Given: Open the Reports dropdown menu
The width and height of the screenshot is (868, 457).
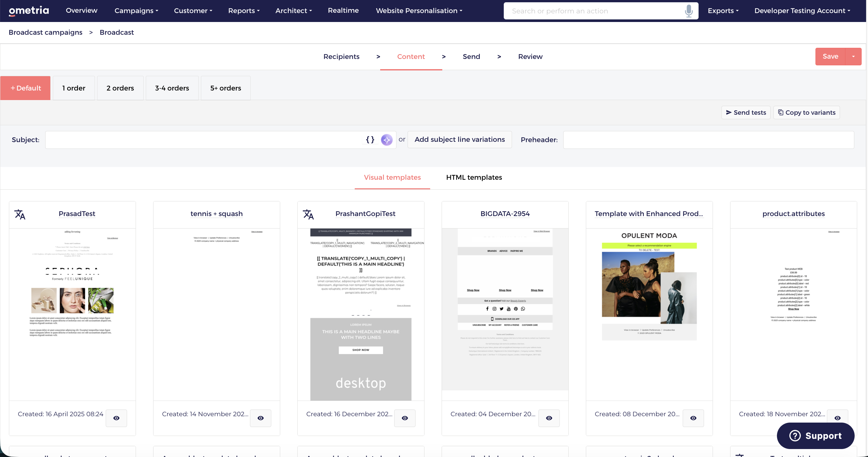Looking at the screenshot, I should coord(244,11).
